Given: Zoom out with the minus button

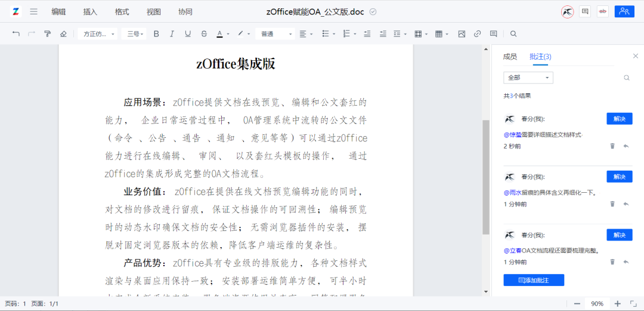Looking at the screenshot, I should (577, 304).
